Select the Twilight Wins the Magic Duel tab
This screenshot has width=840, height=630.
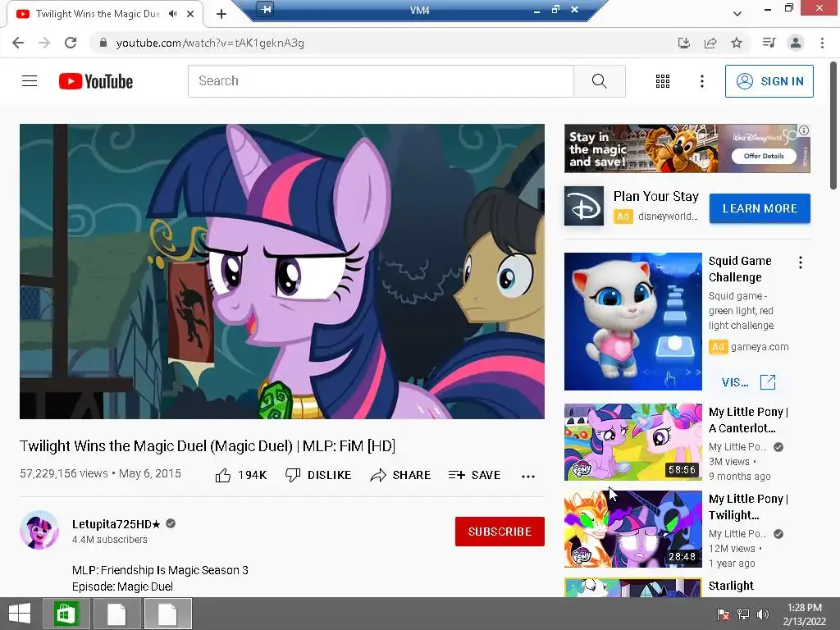coord(105,14)
